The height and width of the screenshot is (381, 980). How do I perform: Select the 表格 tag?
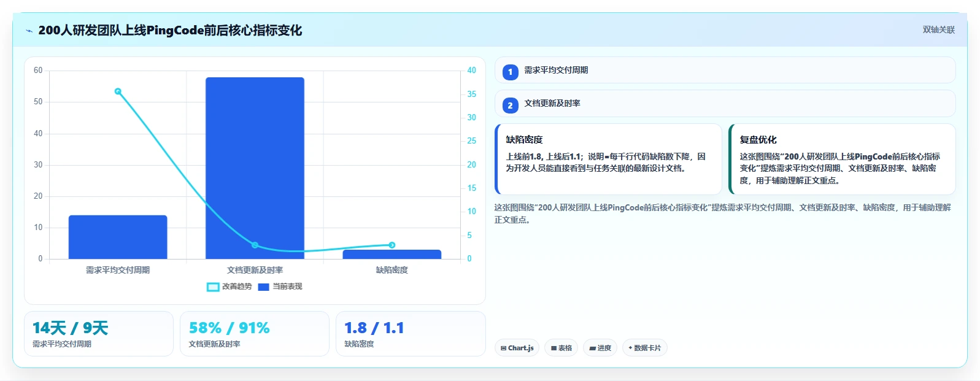[561, 348]
